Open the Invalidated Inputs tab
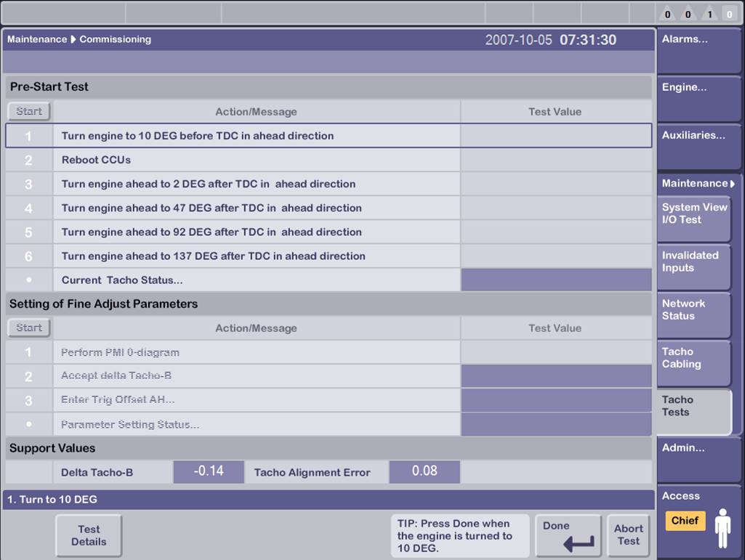 (x=694, y=267)
